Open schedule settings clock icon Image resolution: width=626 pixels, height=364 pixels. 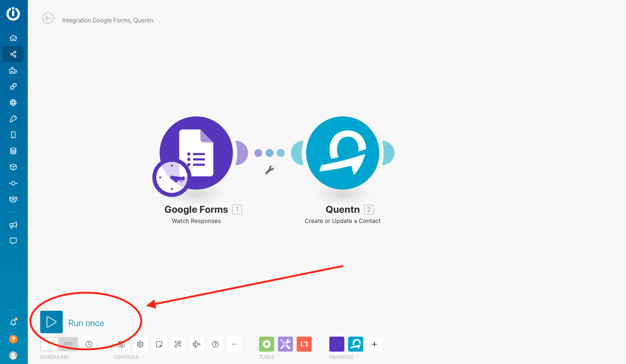pyautogui.click(x=89, y=344)
